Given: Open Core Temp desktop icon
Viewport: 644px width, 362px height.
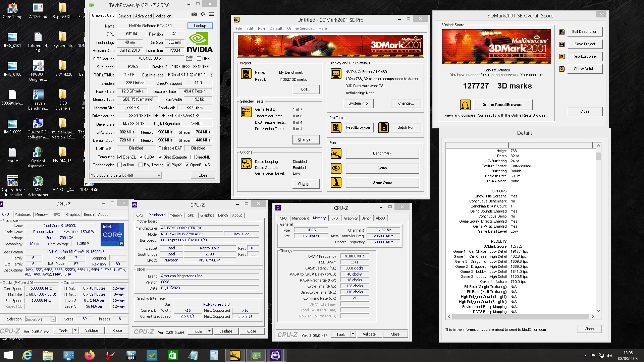Looking at the screenshot, I should 12,11.
